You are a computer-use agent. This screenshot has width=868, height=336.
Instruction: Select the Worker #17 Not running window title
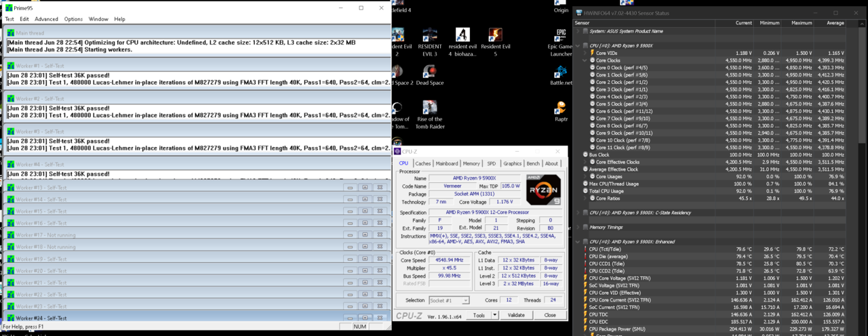(x=41, y=235)
